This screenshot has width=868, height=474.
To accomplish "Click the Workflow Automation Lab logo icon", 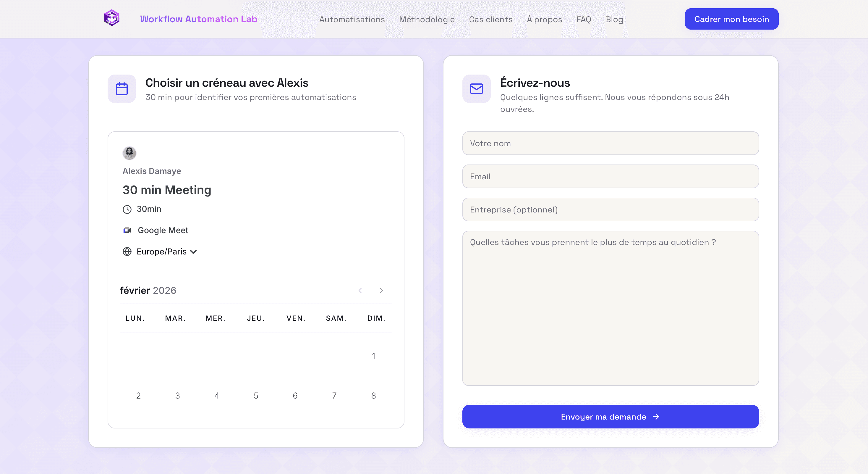I will pos(111,18).
